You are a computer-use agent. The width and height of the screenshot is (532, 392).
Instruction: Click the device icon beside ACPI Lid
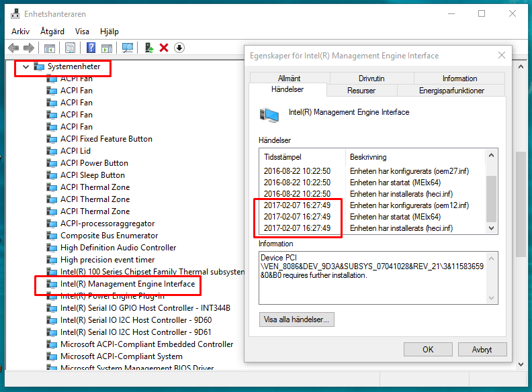pos(52,151)
